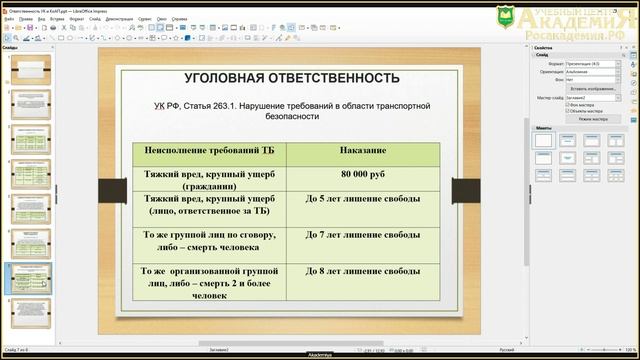Select the arrow Select tool
This screenshot has height=360, width=640.
click(7, 38)
